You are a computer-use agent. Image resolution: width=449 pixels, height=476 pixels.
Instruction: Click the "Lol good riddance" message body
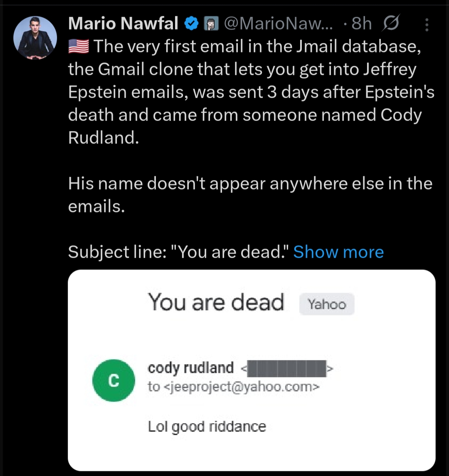click(x=207, y=426)
